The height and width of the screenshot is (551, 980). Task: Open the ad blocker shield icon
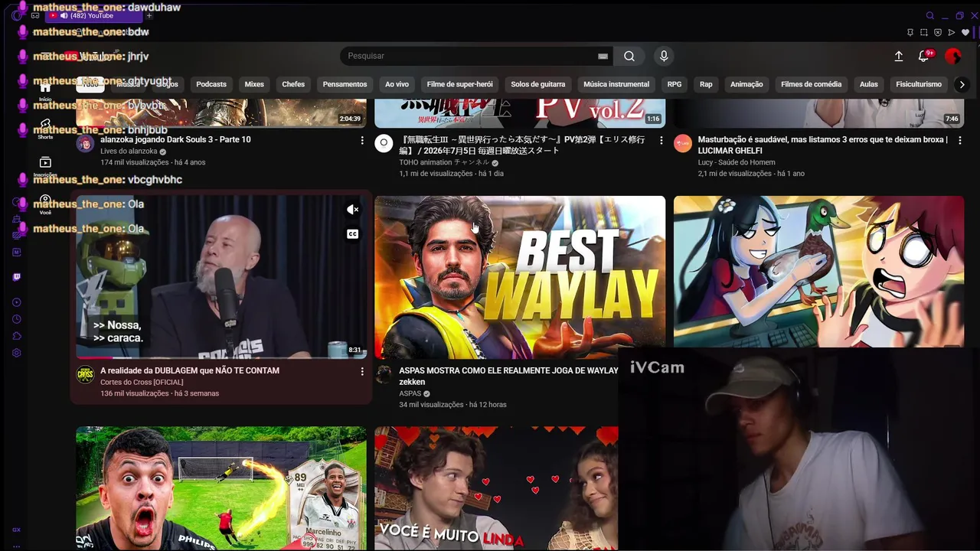938,33
